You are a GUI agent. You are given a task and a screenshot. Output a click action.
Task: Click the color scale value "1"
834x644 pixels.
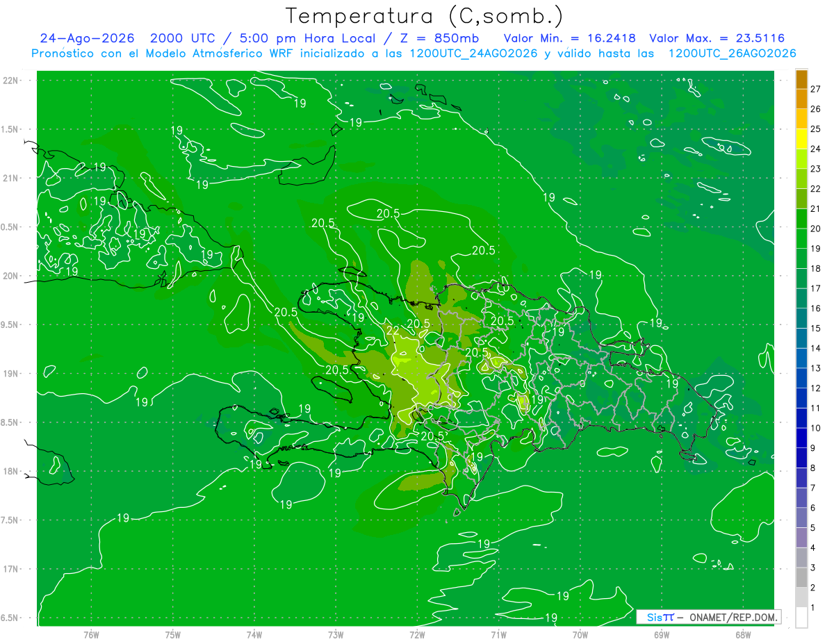[813, 608]
